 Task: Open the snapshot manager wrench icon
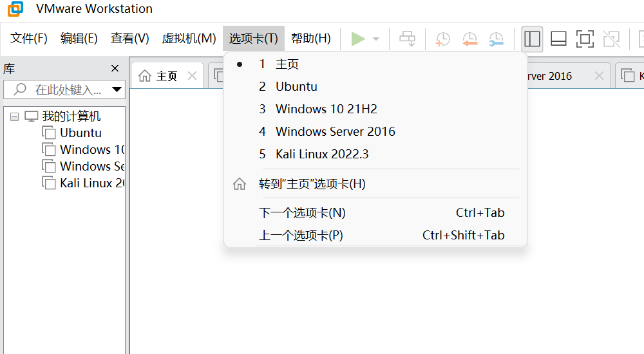pos(496,39)
